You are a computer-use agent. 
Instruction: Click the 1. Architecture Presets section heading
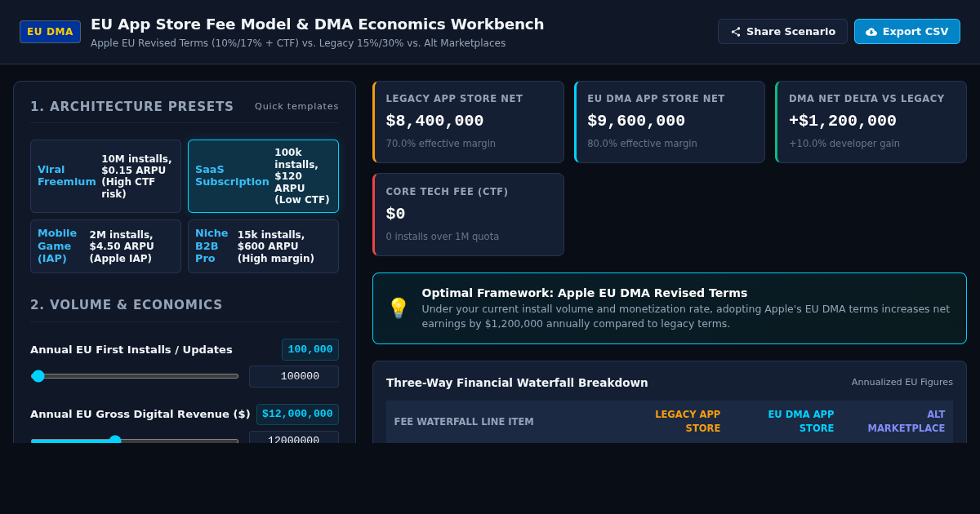(132, 107)
